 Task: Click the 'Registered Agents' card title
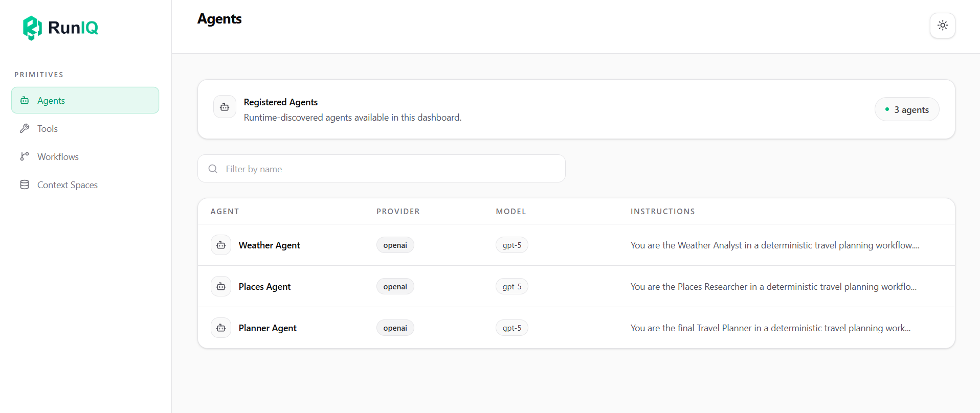pos(280,102)
